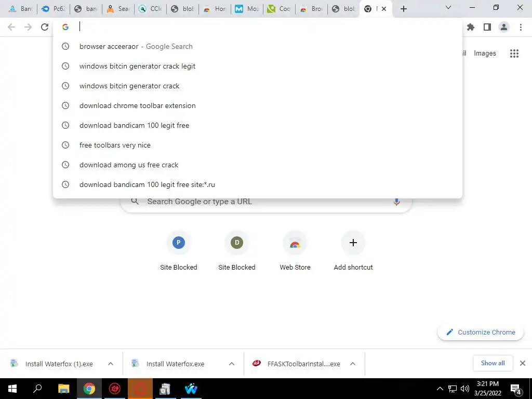Open the Windows Start menu
This screenshot has height=399, width=532.
coord(12,389)
